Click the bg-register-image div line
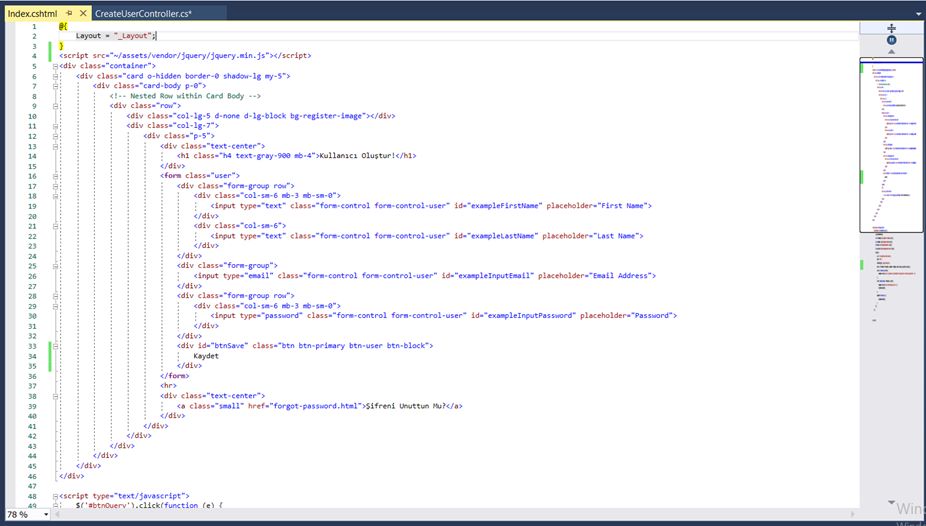Screen dimensions: 926x526 click(260, 116)
